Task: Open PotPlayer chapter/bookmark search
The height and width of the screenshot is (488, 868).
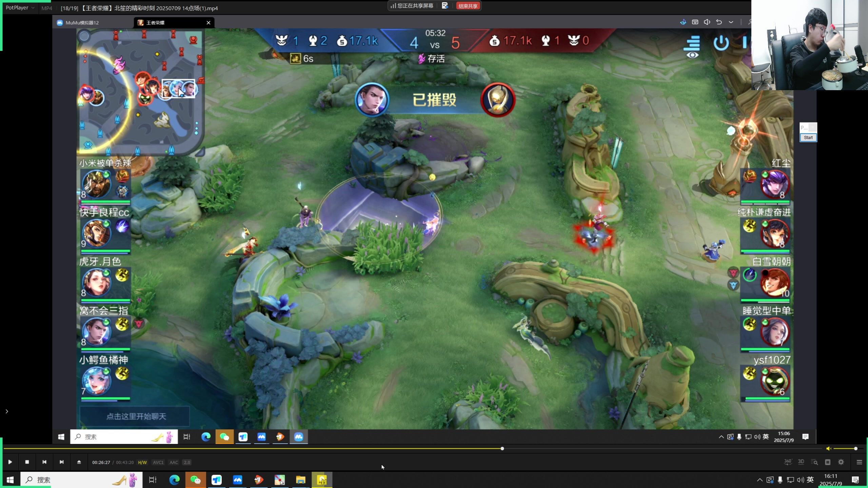Action: (814, 462)
